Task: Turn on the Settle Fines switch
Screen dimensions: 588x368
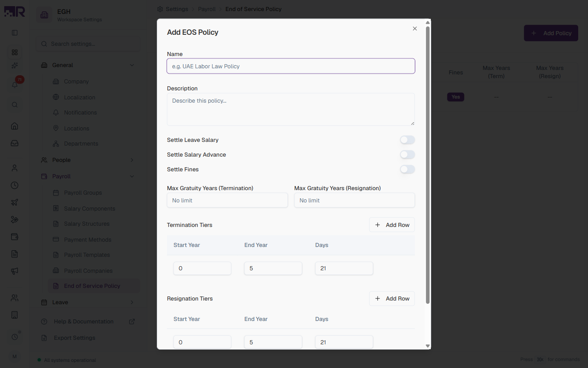Action: [x=408, y=169]
